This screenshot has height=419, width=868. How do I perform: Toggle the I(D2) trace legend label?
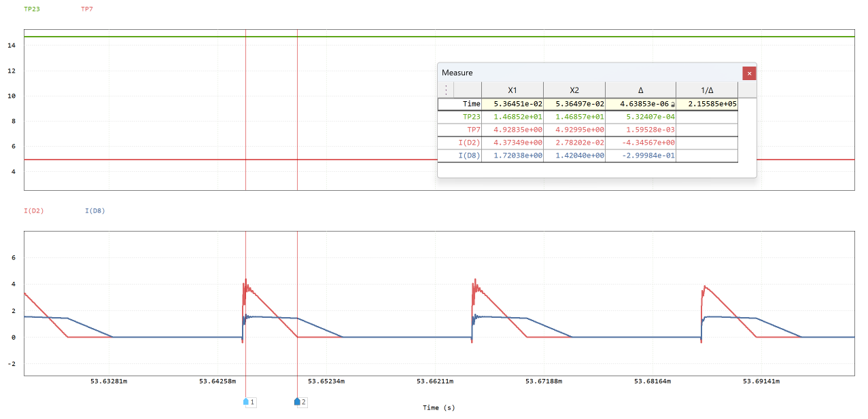click(x=32, y=211)
